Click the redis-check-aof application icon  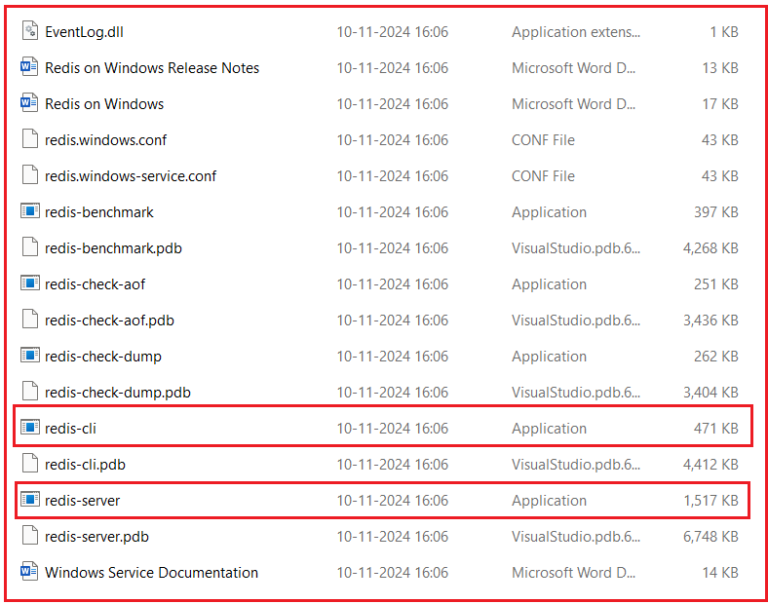[x=29, y=284]
